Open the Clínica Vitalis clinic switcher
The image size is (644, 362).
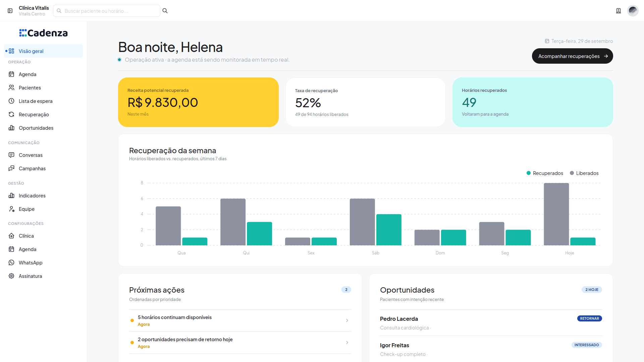(34, 11)
